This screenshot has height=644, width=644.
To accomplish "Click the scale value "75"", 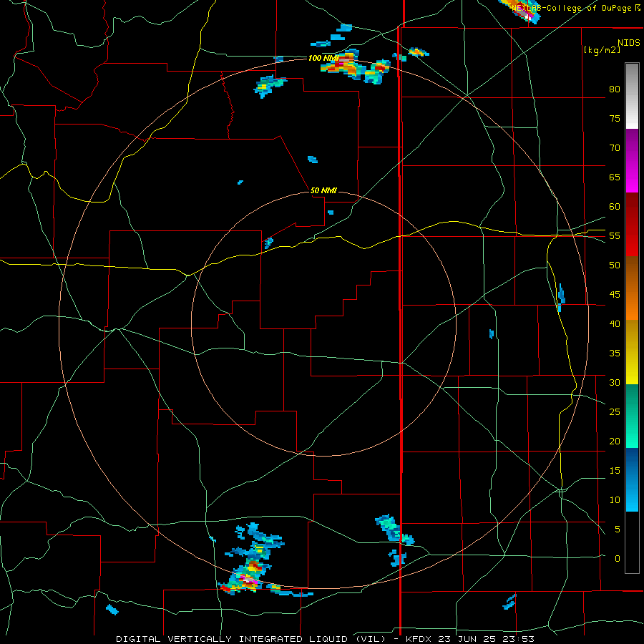I will [615, 118].
